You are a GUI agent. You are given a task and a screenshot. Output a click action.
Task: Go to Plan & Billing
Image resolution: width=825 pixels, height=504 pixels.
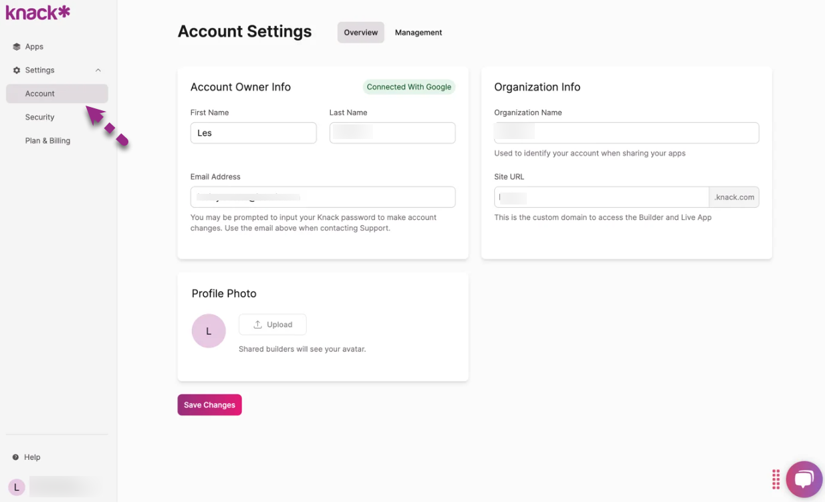[x=47, y=140]
